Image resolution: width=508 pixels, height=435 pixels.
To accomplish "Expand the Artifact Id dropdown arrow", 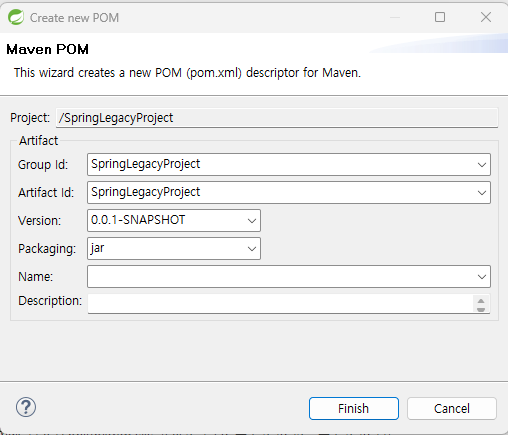I will click(481, 193).
